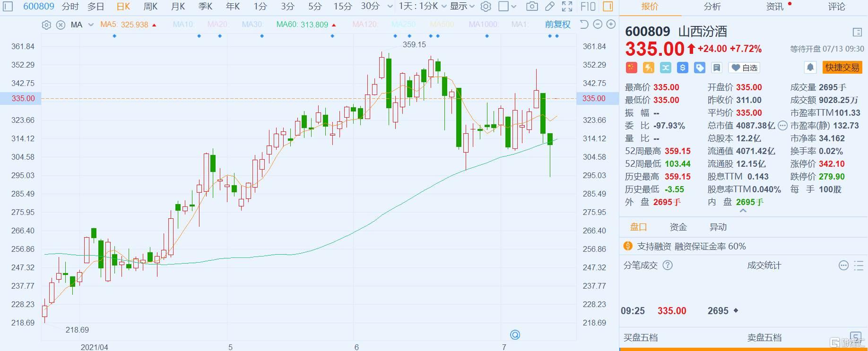Select the 5分 interval
The width and height of the screenshot is (868, 351).
(315, 7)
